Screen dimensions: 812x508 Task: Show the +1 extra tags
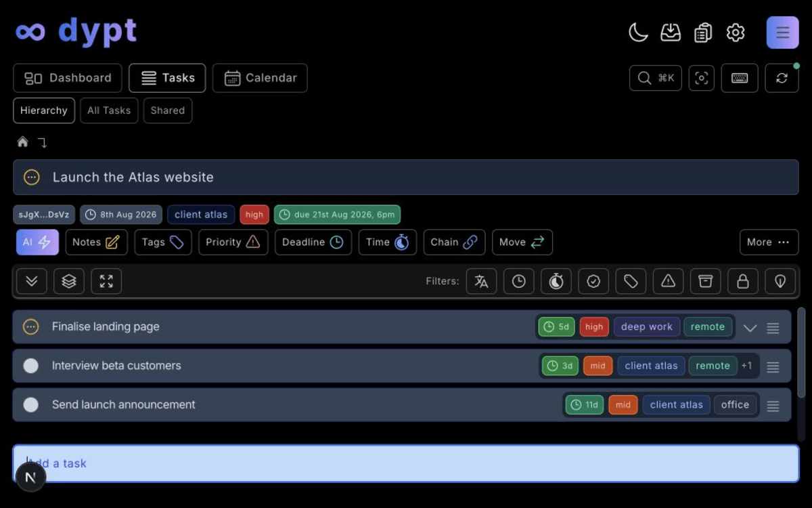746,366
